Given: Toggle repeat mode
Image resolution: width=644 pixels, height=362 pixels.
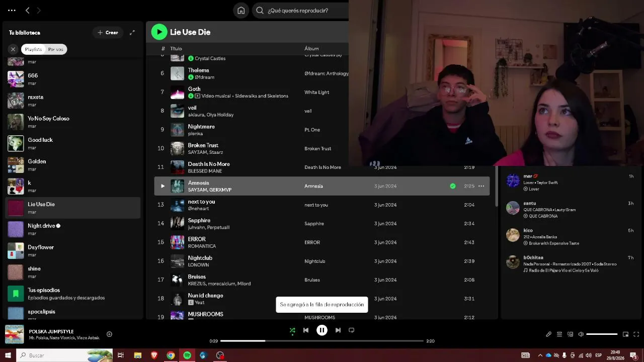Looking at the screenshot, I should tap(352, 330).
